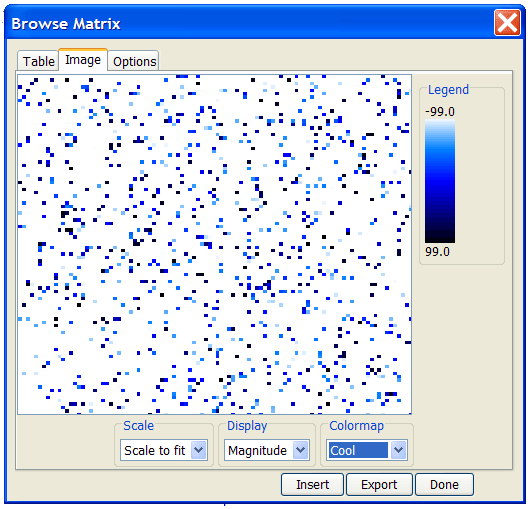Expand the Colormap dropdown arrow
532x509 pixels.
[x=398, y=450]
